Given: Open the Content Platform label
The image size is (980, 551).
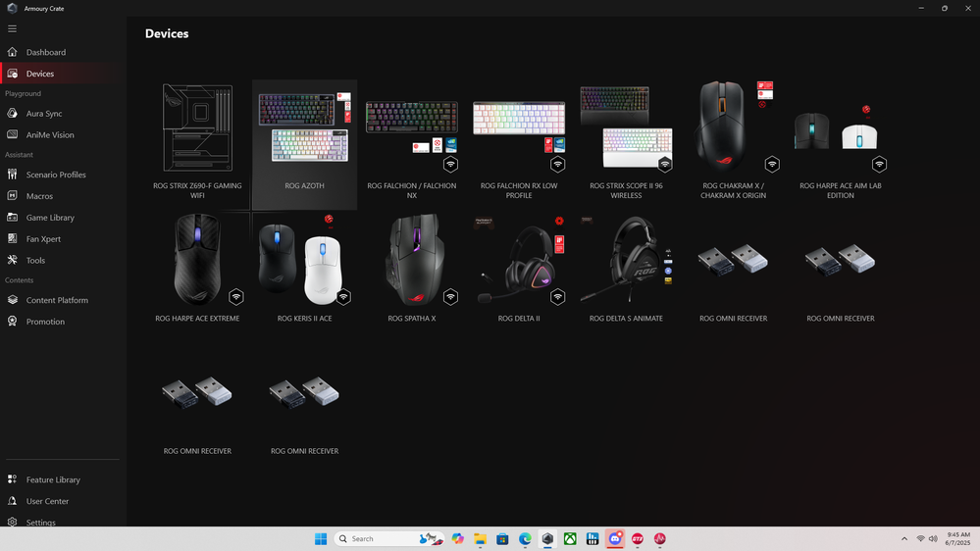Looking at the screenshot, I should click(x=57, y=300).
